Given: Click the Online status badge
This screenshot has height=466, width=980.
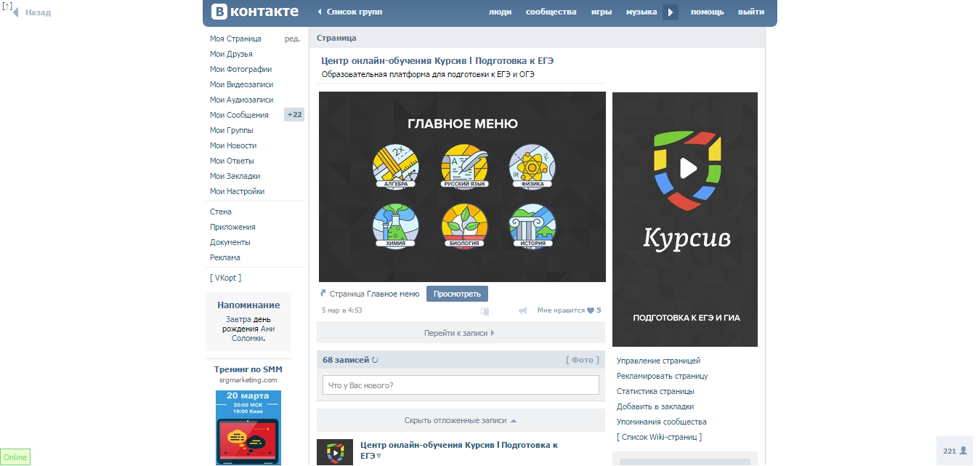Looking at the screenshot, I should click(x=15, y=457).
